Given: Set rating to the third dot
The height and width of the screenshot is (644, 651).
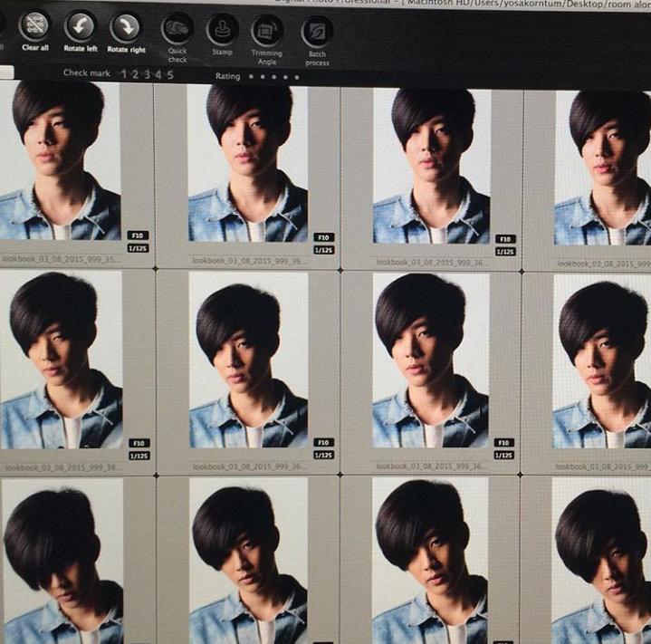Looking at the screenshot, I should [x=274, y=77].
